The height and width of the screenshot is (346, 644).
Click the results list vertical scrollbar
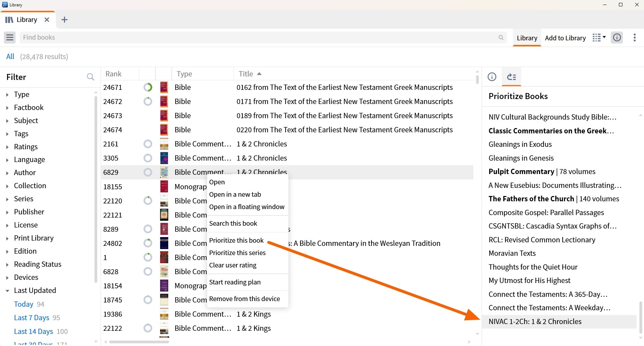pos(477,80)
